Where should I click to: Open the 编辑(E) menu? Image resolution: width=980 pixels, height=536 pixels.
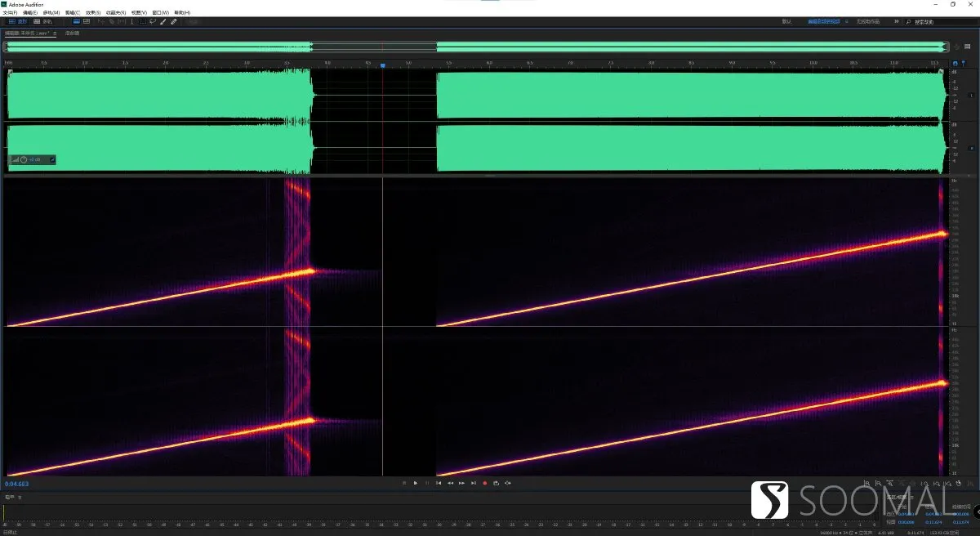coord(30,13)
